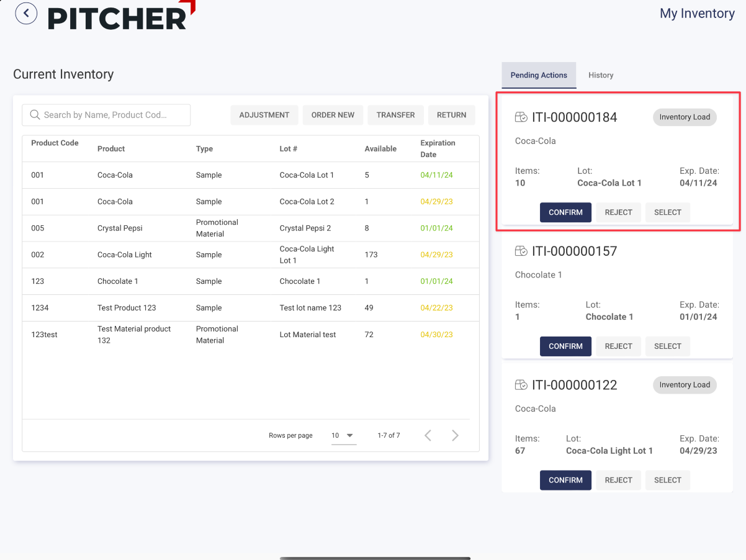This screenshot has width=746, height=560.
Task: Click the RETURN button
Action: coord(451,115)
